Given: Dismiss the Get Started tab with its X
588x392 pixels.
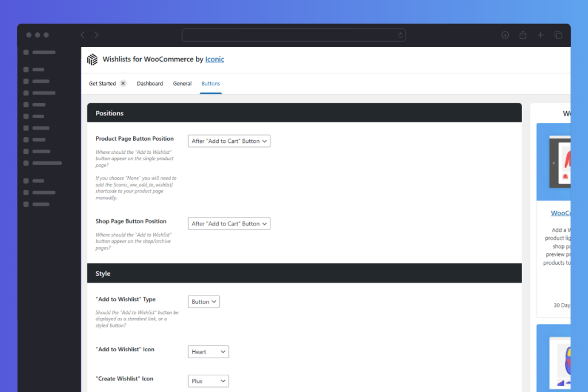Looking at the screenshot, I should (122, 83).
